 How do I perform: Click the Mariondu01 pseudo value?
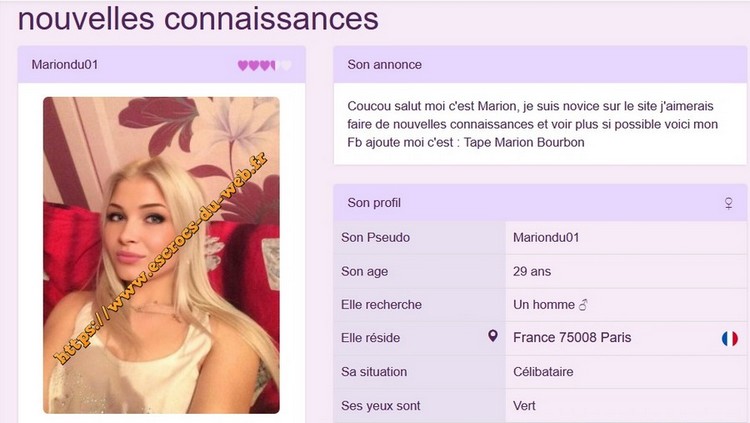pos(546,237)
